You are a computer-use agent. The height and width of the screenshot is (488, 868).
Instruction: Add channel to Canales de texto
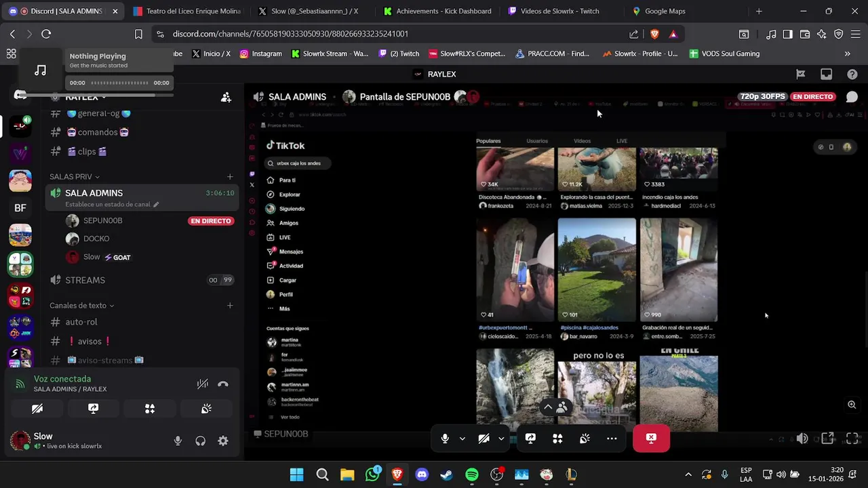point(230,306)
